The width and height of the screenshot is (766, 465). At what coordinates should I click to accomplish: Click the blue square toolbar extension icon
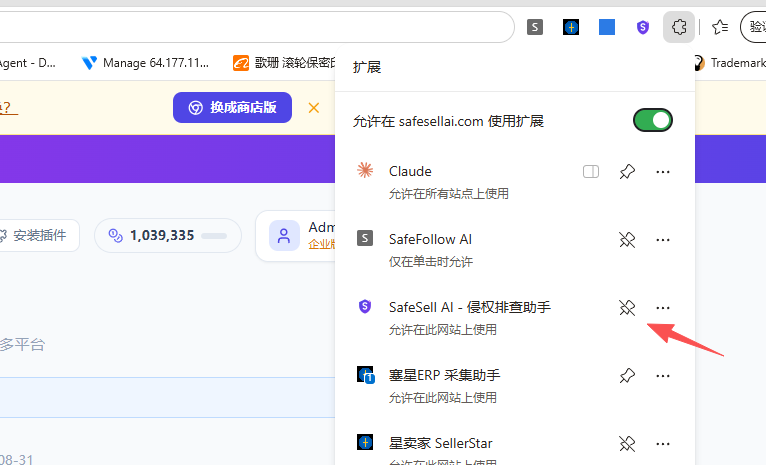point(607,27)
